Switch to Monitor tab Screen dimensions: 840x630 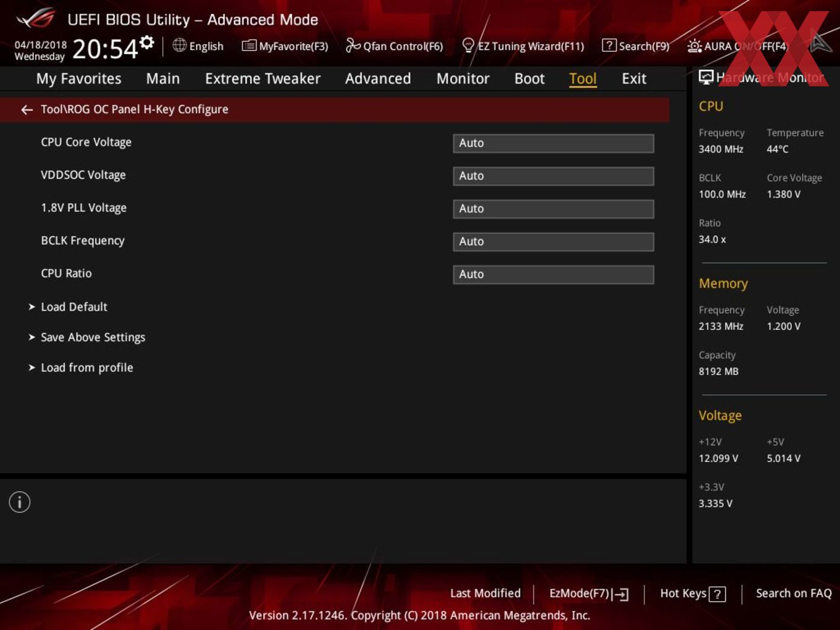coord(463,78)
